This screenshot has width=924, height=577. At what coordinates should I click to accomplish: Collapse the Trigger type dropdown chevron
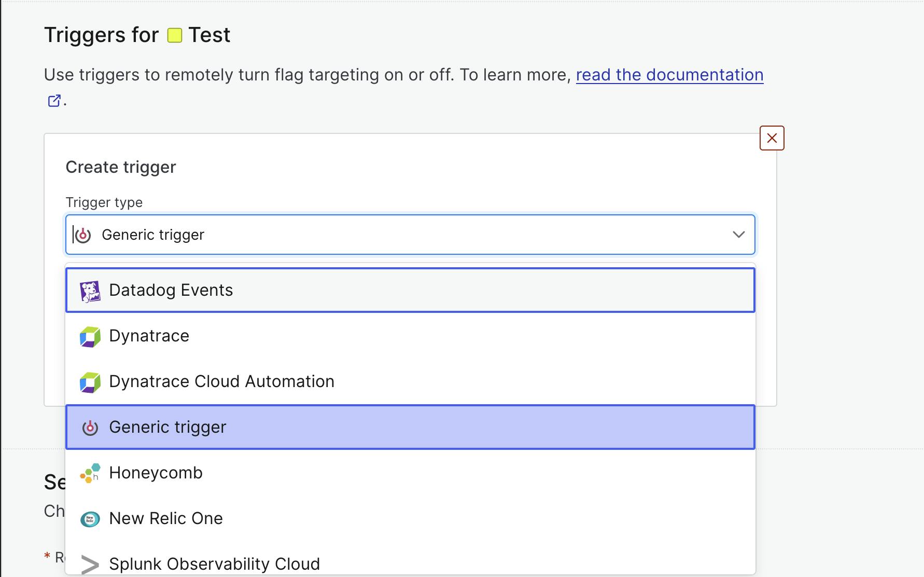(x=738, y=235)
